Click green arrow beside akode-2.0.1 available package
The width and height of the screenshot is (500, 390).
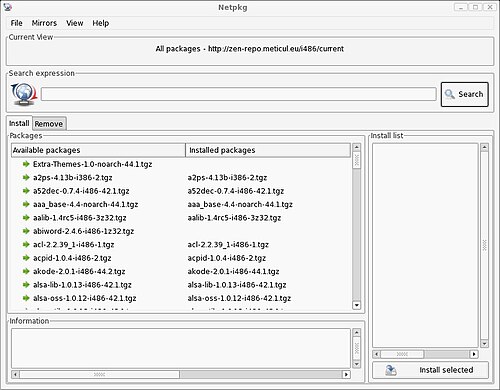tap(26, 271)
